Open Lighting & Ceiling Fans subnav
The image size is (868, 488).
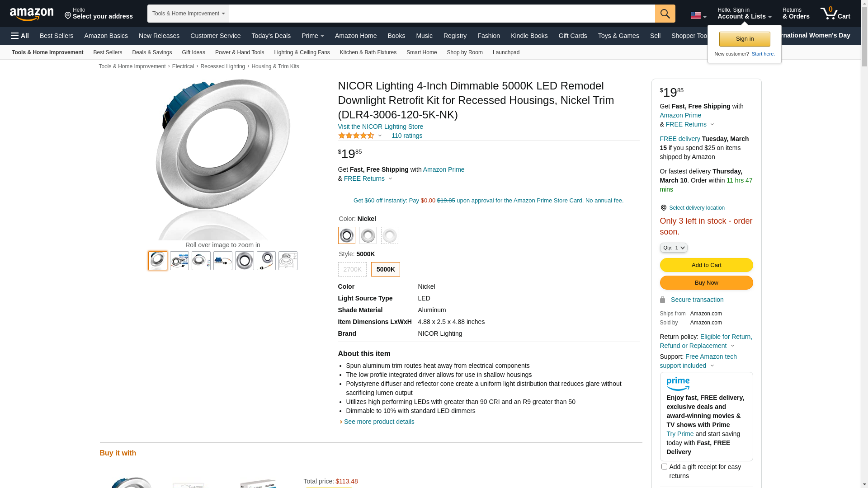(302, 52)
